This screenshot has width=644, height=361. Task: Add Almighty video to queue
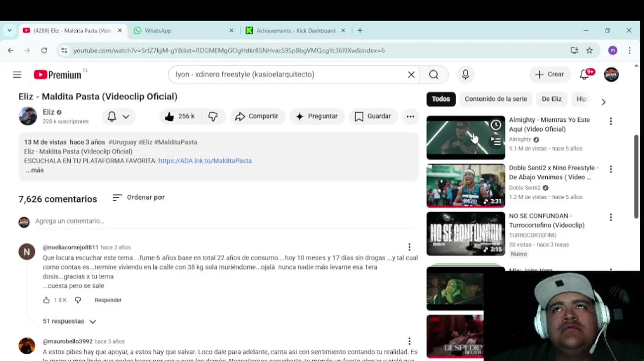(496, 141)
